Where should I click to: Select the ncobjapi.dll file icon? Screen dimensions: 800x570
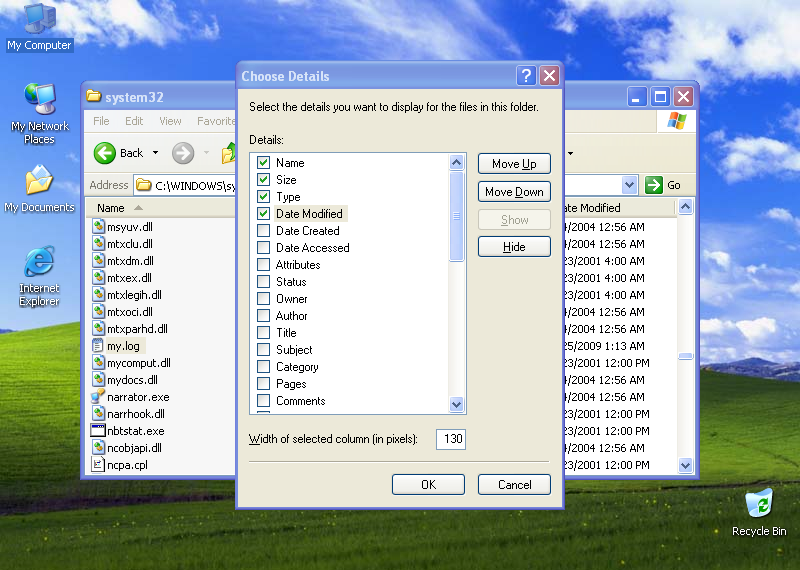click(98, 448)
